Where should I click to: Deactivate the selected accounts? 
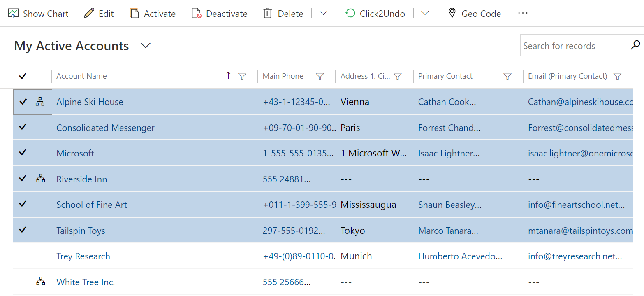point(220,14)
